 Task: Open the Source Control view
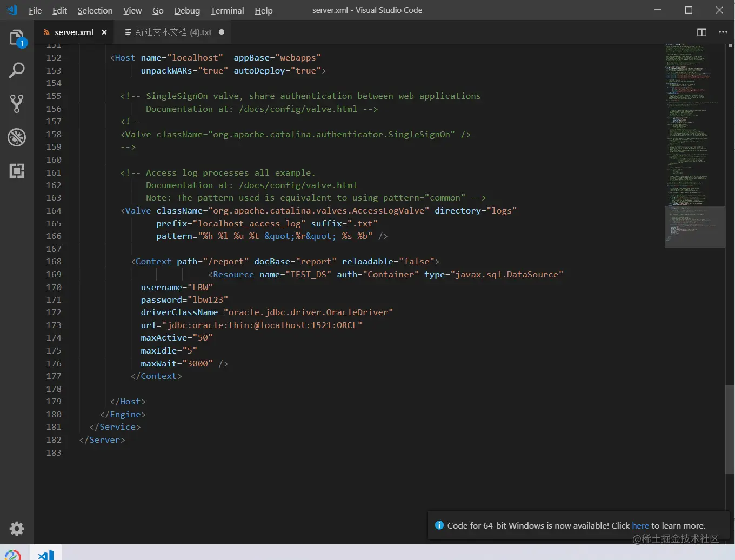coord(17,104)
